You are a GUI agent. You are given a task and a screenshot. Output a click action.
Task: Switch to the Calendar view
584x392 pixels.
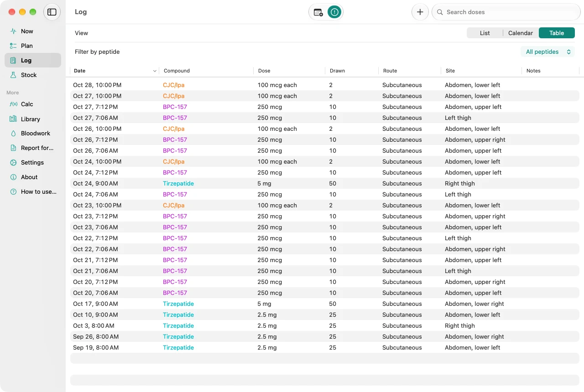click(521, 33)
